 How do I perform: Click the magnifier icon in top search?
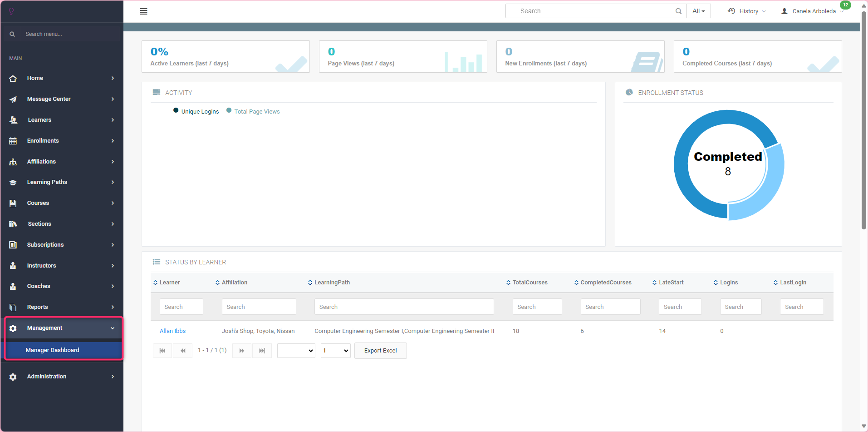(x=678, y=11)
